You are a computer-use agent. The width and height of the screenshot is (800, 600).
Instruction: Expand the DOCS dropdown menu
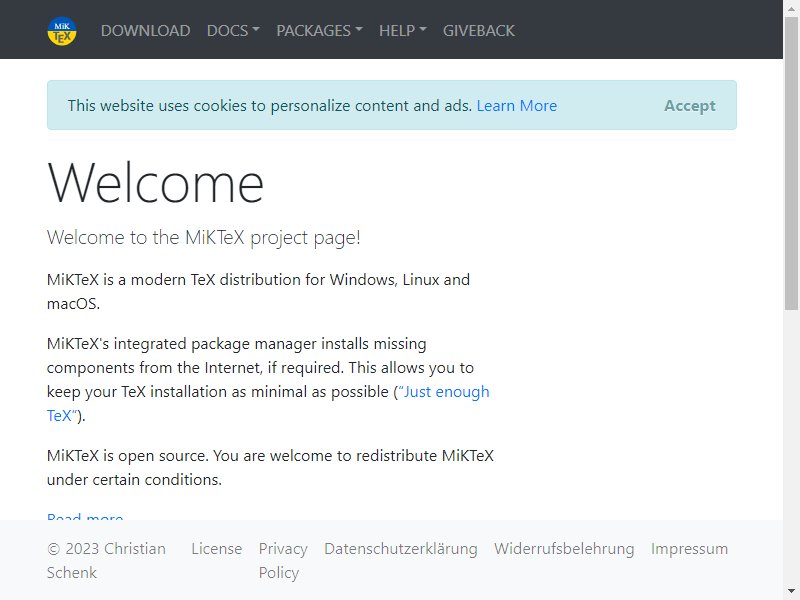point(233,31)
